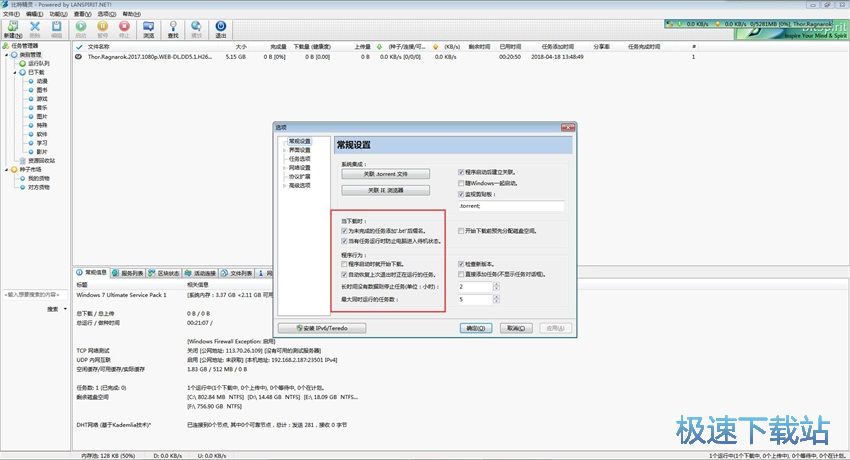
Task: Confirm options with 确定 button
Action: tap(476, 328)
